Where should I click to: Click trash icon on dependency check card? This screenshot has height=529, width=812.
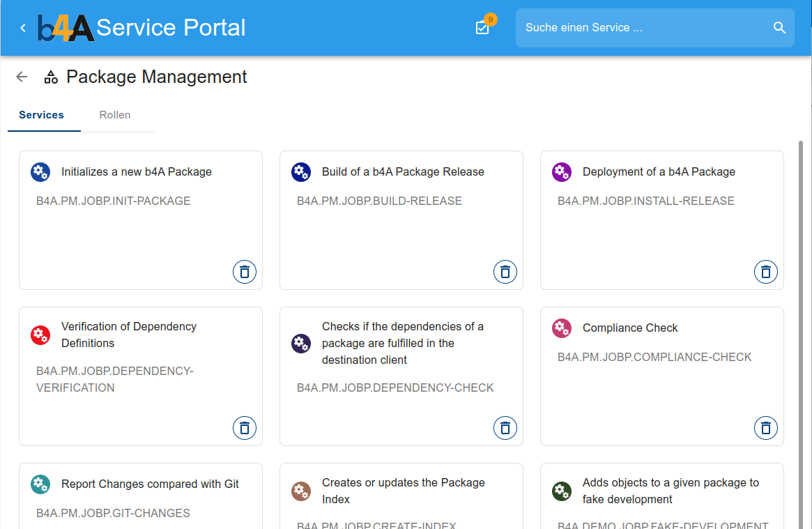point(505,428)
